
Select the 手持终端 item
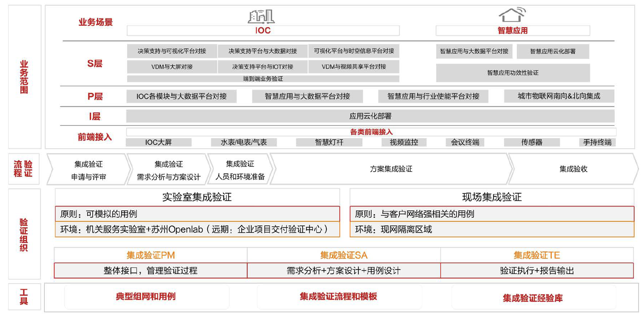point(597,142)
